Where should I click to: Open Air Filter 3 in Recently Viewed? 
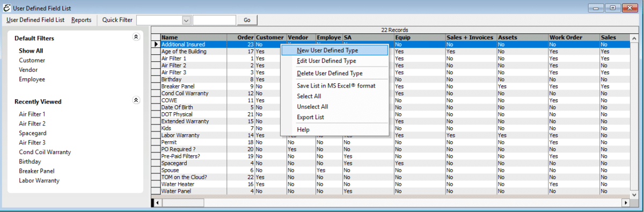pos(32,142)
